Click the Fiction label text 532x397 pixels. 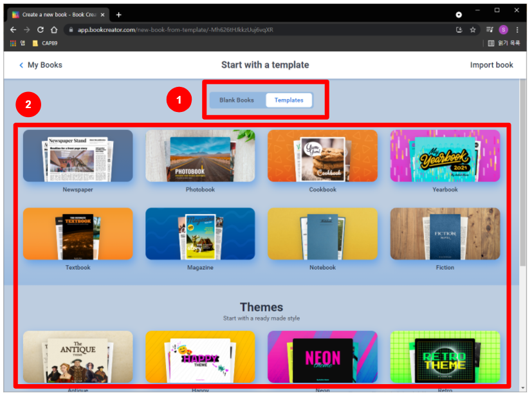[x=445, y=268]
